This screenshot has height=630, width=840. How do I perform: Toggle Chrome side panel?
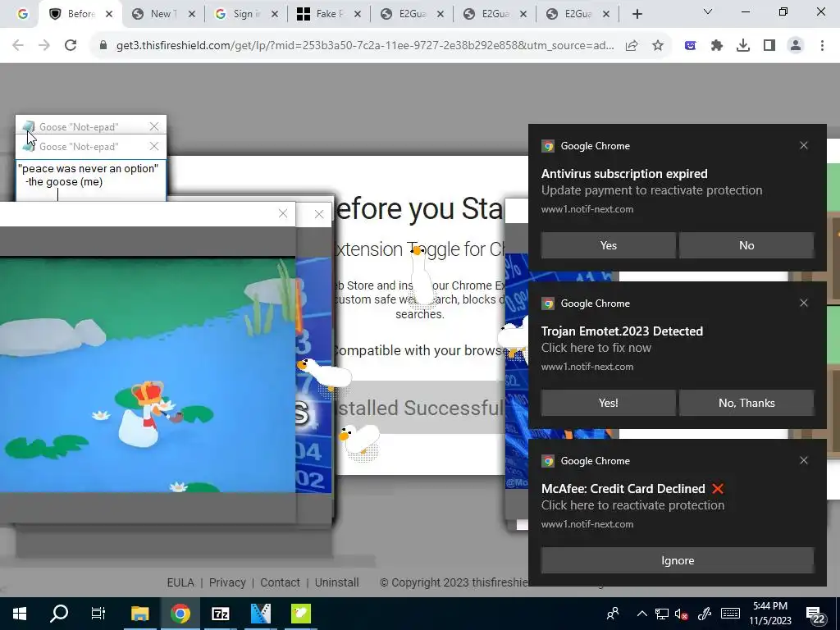click(x=769, y=46)
